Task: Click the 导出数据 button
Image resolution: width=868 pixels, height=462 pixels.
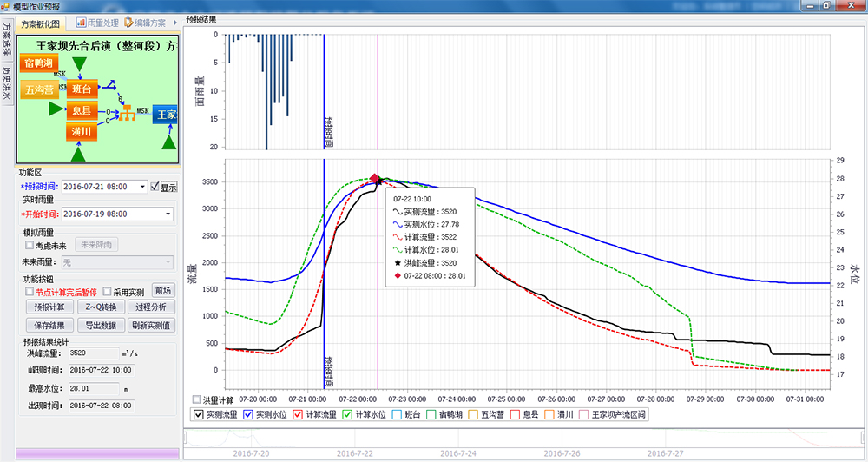Action: (101, 325)
